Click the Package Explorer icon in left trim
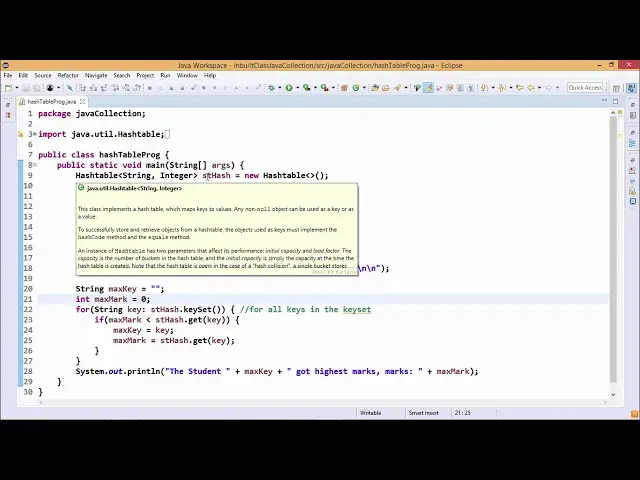Screen dimensions: 640x480 tap(8, 115)
